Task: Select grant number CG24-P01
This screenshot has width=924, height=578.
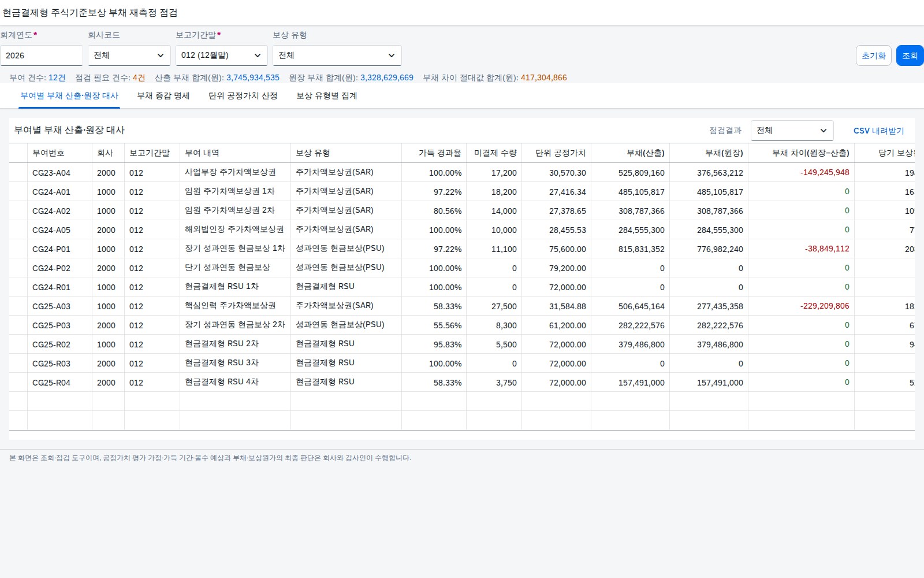Action: coord(51,249)
